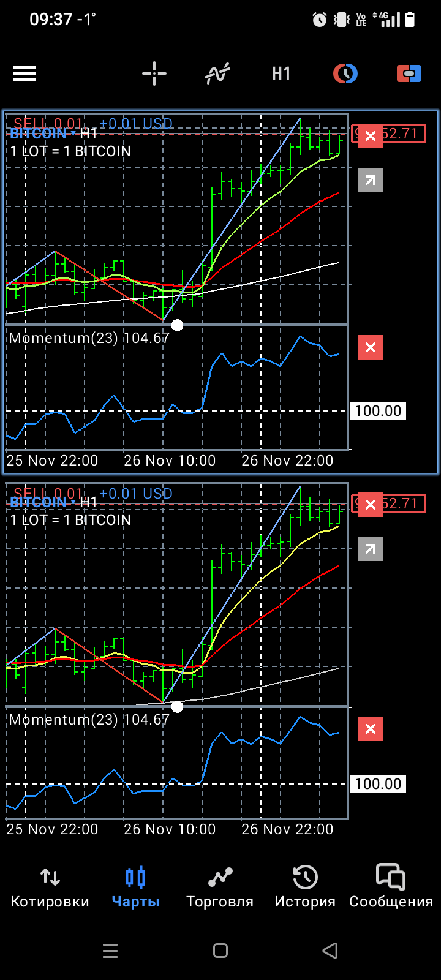Viewport: 441px width, 980px height.
Task: Close the top Momentum indicator panel
Action: [371, 347]
